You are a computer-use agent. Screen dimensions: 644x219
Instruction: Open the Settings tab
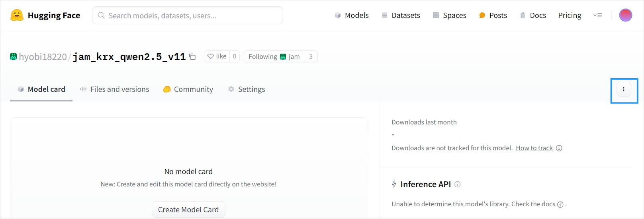click(x=247, y=89)
